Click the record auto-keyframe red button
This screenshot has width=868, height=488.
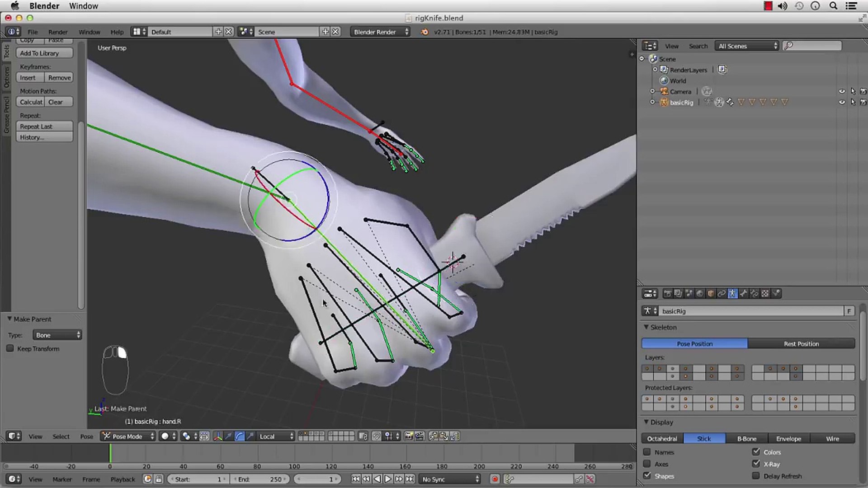495,479
